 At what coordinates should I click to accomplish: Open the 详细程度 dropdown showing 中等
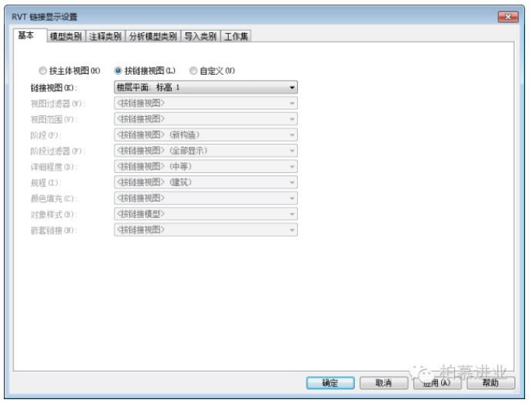tap(206, 166)
